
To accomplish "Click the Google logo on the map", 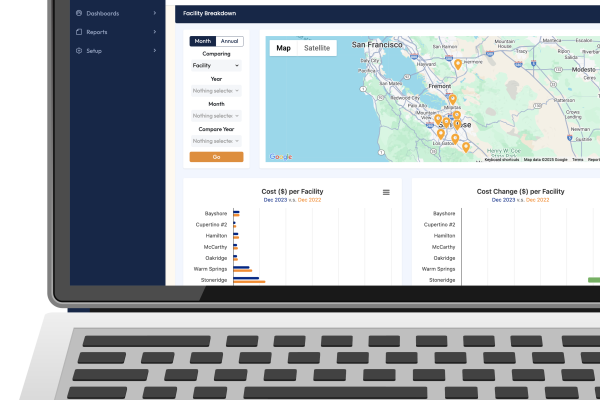I will [281, 156].
